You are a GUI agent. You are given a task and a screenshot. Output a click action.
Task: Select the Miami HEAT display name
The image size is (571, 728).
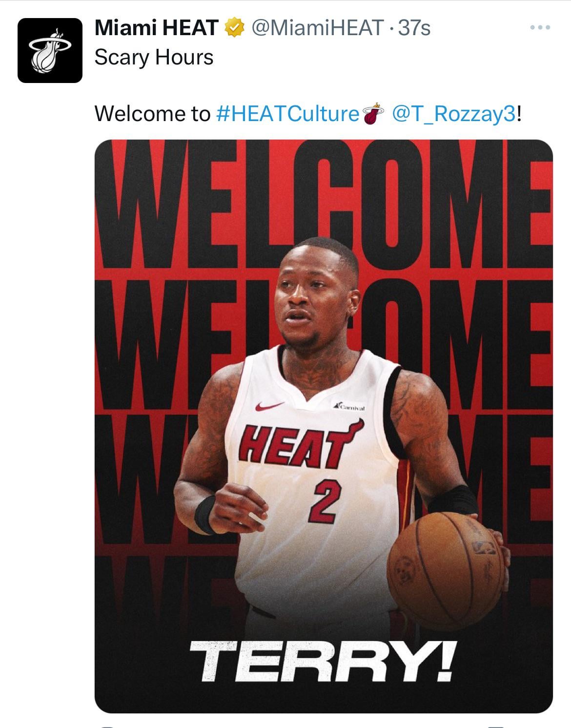(157, 28)
